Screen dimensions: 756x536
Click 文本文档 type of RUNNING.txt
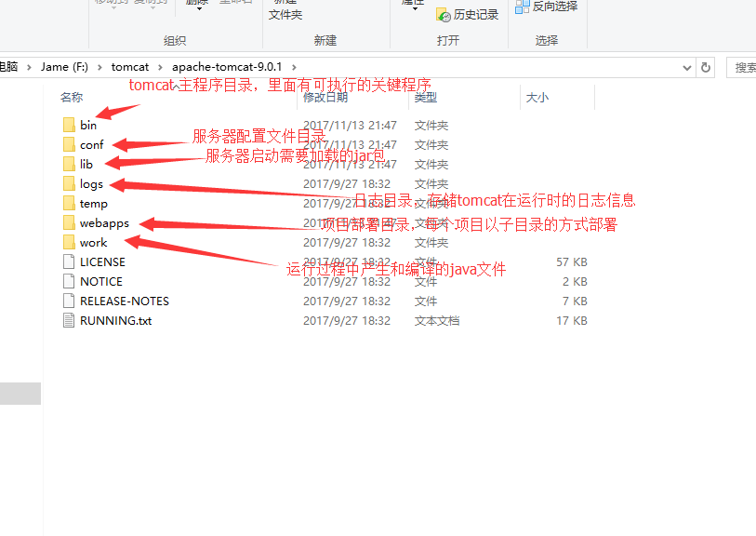pos(437,321)
